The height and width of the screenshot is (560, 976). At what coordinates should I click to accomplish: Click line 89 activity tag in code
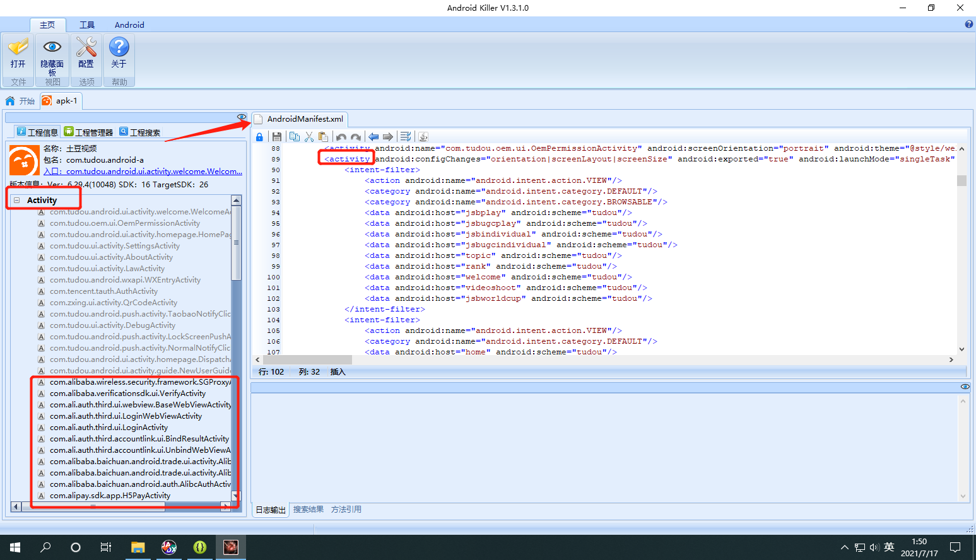pos(347,159)
